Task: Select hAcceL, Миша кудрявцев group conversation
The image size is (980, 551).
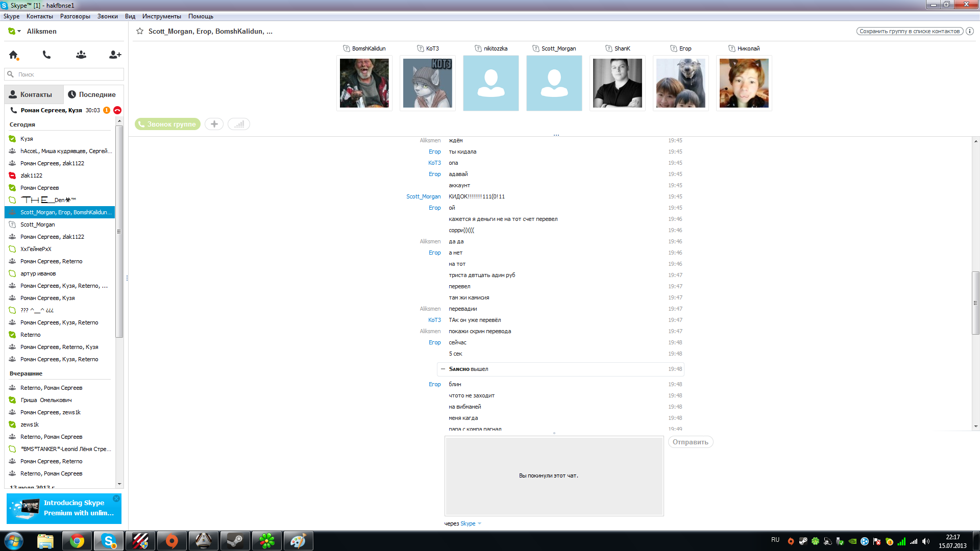Action: [x=60, y=151]
